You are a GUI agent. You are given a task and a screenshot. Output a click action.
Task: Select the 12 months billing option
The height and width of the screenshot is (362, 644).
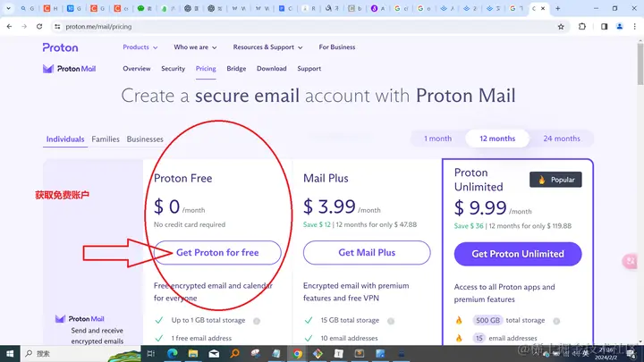coord(497,139)
